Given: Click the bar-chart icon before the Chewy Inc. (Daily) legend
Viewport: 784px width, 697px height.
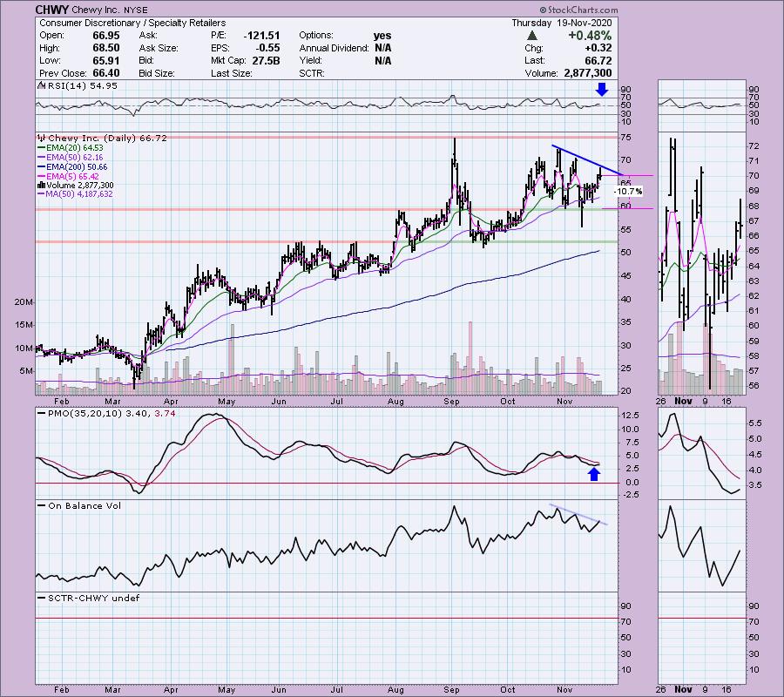Looking at the screenshot, I should [42, 138].
